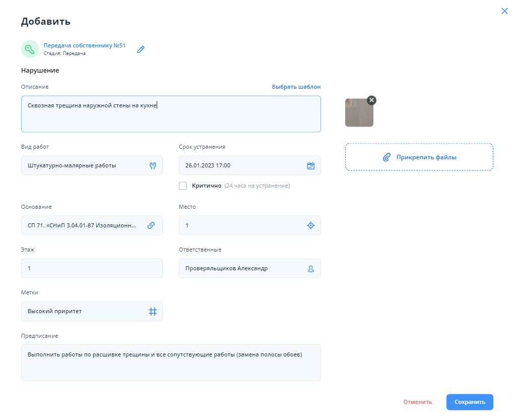Open the Передача собственнику №51 link
Viewport: 516px width, 420px height.
pyautogui.click(x=84, y=45)
